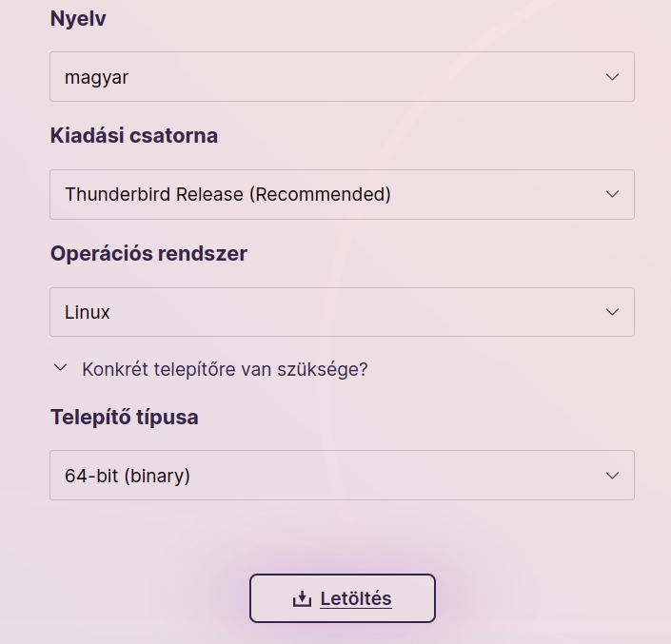Click the Telepítő típusa heading label
Screen dimensions: 671x644
coord(125,417)
